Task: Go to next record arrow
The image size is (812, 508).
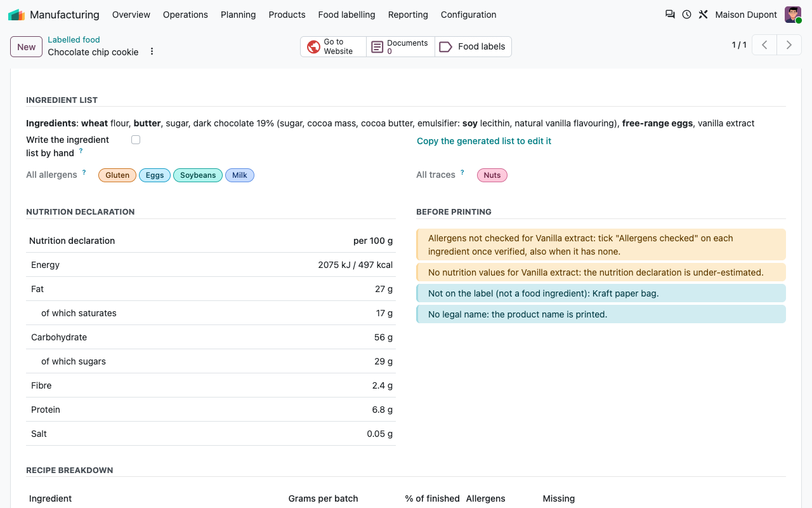Action: pos(789,45)
